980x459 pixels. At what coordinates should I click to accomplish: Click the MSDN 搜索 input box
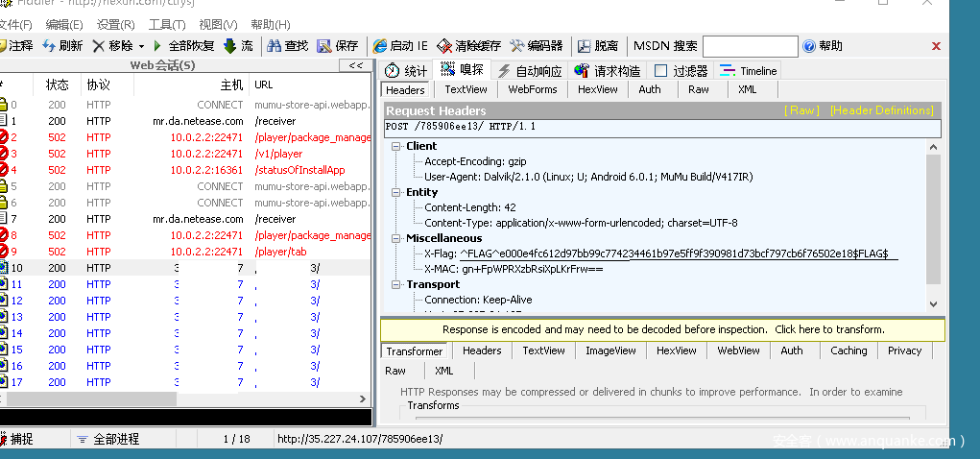click(750, 46)
